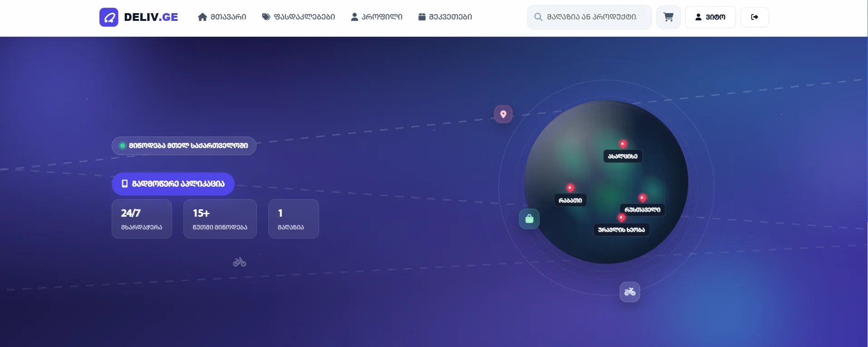Click the მიწოდება მთელ საქართველოში badge
The image size is (868, 347).
click(184, 146)
